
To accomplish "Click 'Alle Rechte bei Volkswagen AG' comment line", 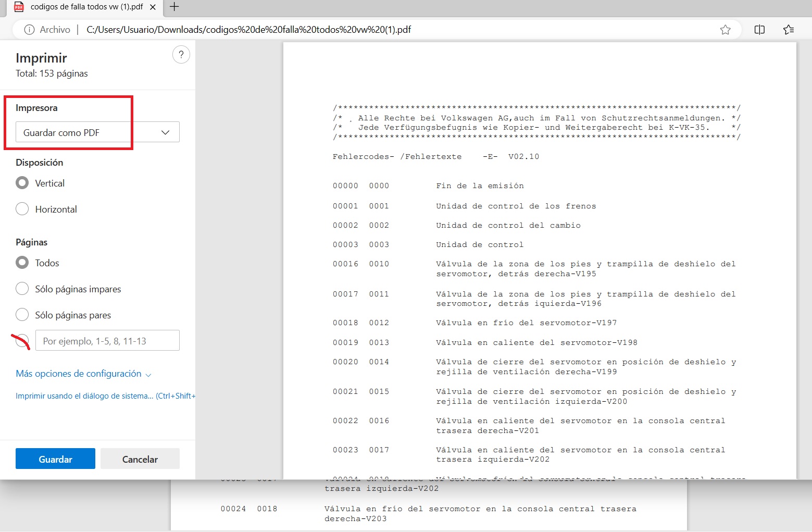I will 536,118.
